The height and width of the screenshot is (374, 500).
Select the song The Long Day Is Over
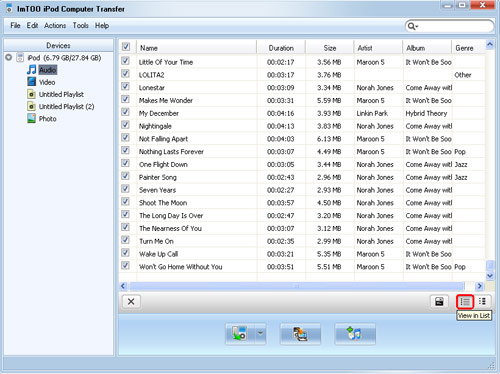(171, 216)
